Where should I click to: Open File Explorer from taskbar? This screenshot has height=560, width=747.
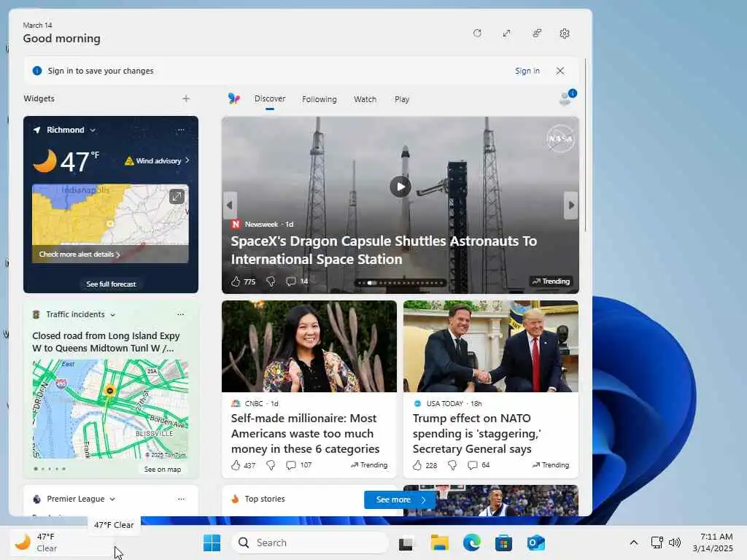tap(439, 542)
